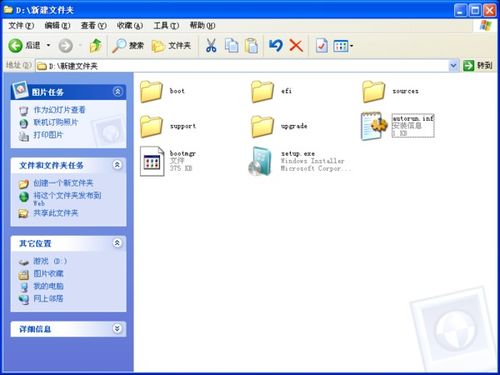Viewport: 500px width, 375px height.
Task: Go up one folder level
Action: (x=96, y=46)
